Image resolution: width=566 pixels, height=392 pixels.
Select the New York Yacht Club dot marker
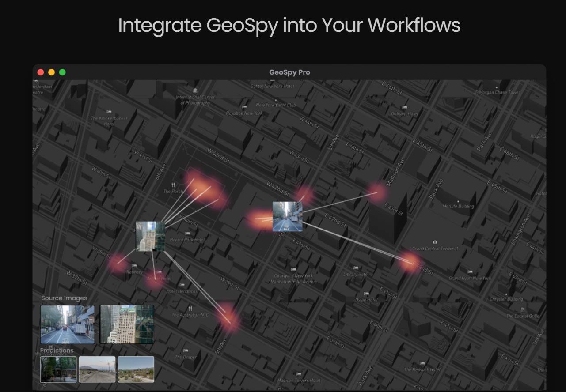(x=276, y=100)
